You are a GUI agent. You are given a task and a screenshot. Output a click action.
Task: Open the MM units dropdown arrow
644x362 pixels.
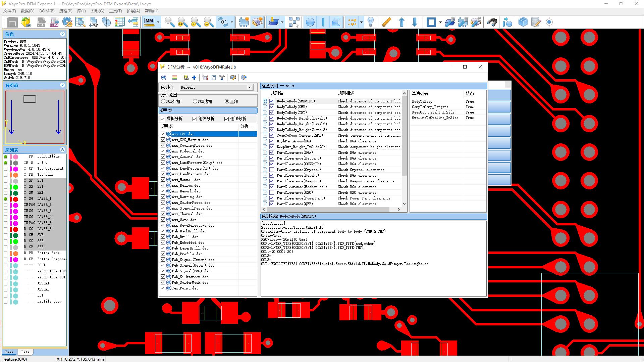click(158, 22)
